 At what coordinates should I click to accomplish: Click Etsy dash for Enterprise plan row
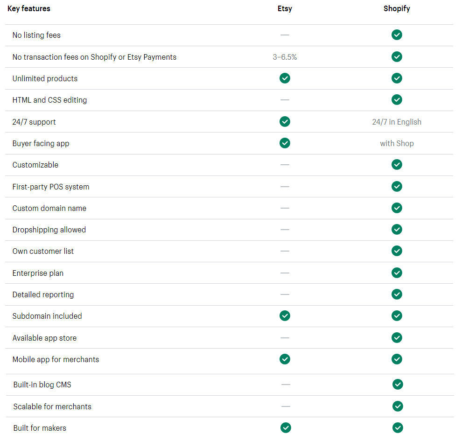click(285, 273)
